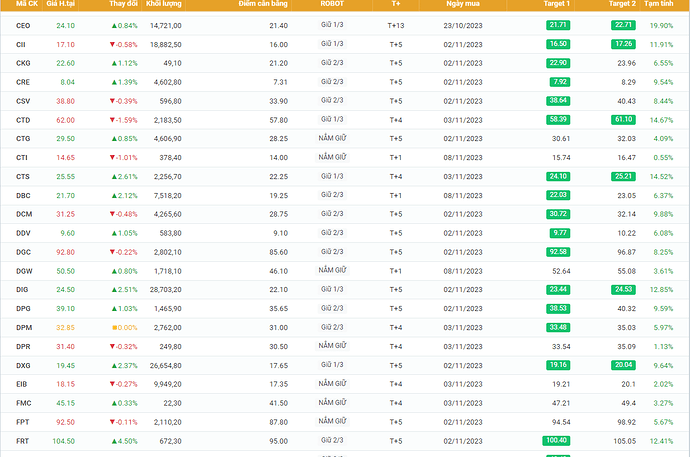Click the 26,654,80 volume for DXG

165,365
